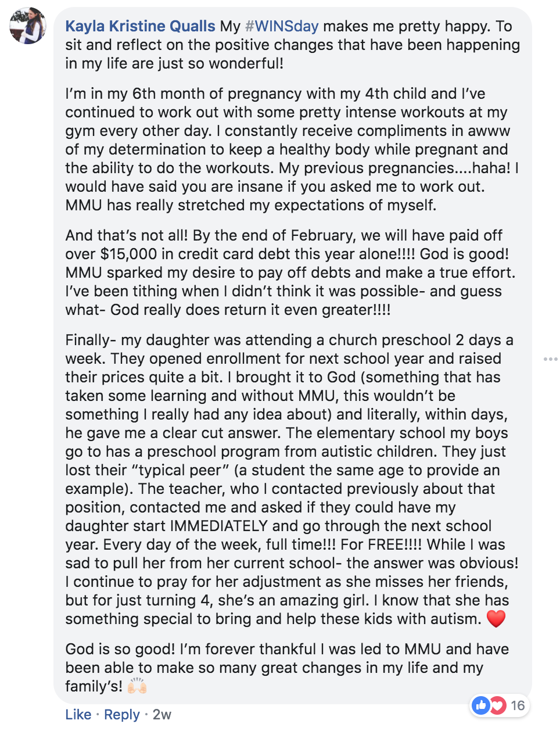Open the three-dot comment options menu
This screenshot has height=731, width=560.
point(550,359)
